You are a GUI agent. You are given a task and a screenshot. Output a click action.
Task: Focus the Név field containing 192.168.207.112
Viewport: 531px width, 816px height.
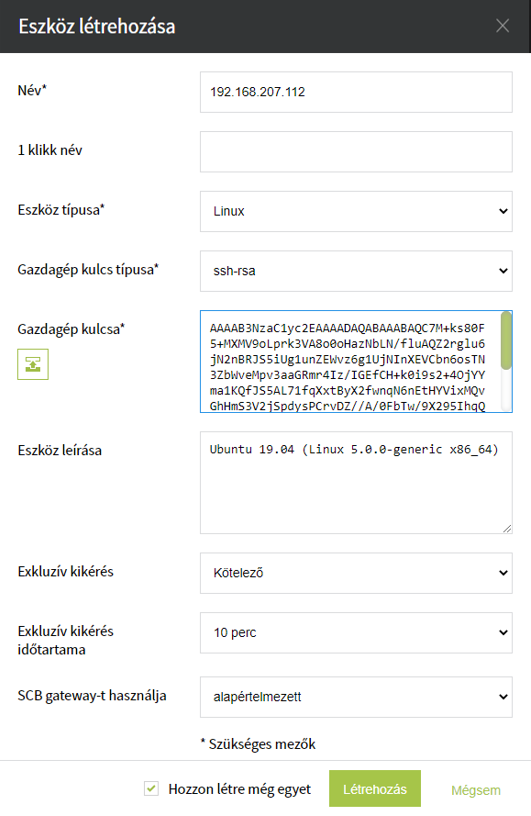pos(356,92)
